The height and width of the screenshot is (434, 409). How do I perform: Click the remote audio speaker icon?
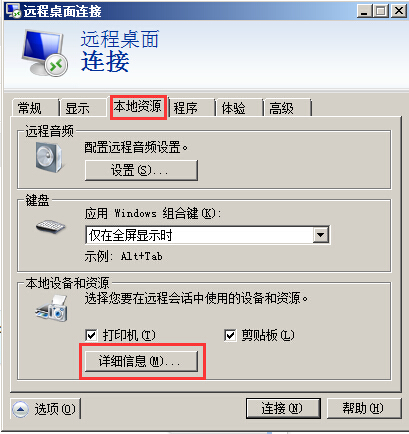click(x=49, y=157)
